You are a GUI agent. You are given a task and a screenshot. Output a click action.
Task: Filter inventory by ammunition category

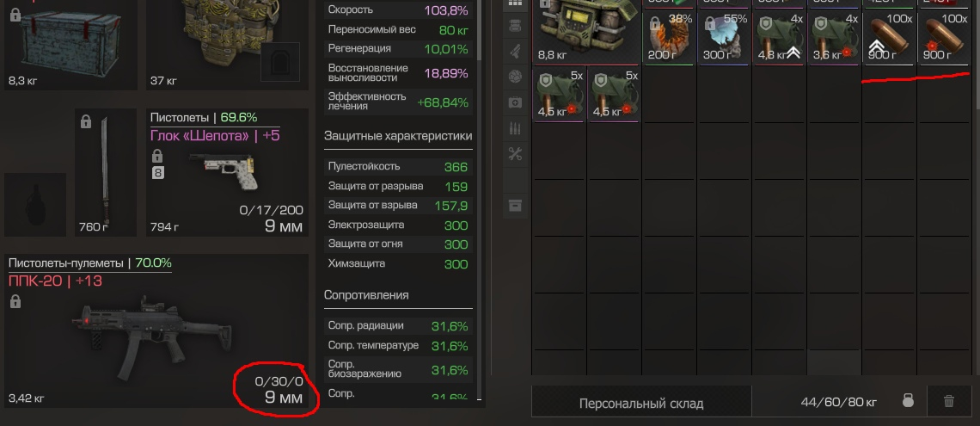point(515,129)
